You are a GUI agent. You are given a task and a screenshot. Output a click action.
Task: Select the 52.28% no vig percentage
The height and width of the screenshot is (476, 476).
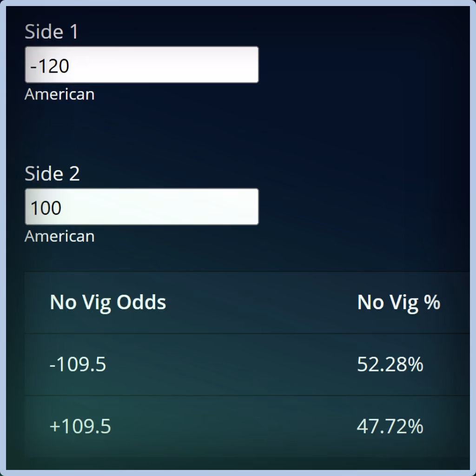coord(390,364)
